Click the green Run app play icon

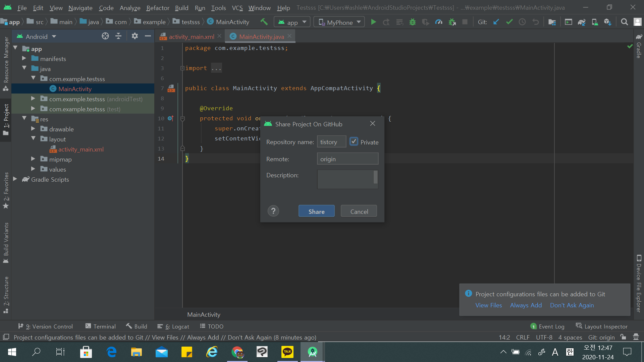click(x=373, y=22)
